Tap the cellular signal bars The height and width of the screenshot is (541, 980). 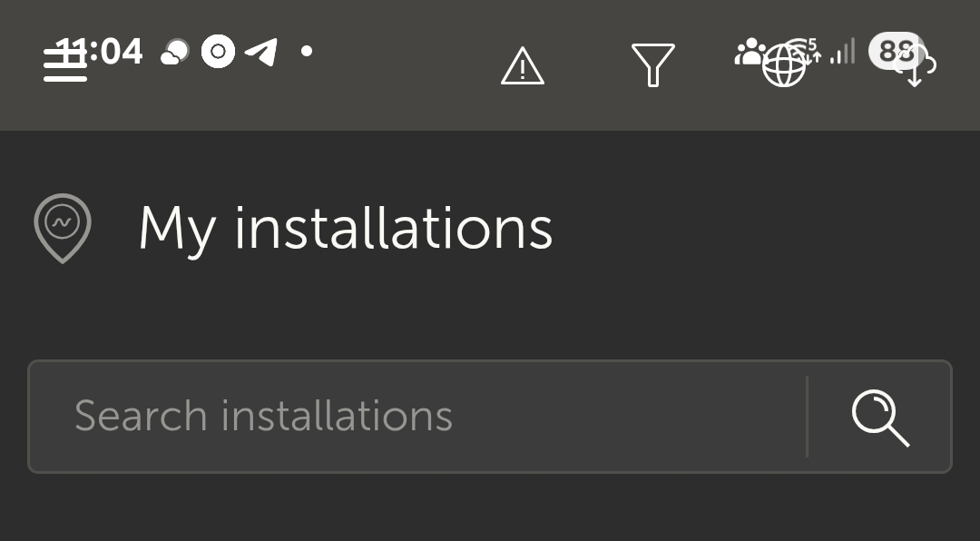pos(843,52)
